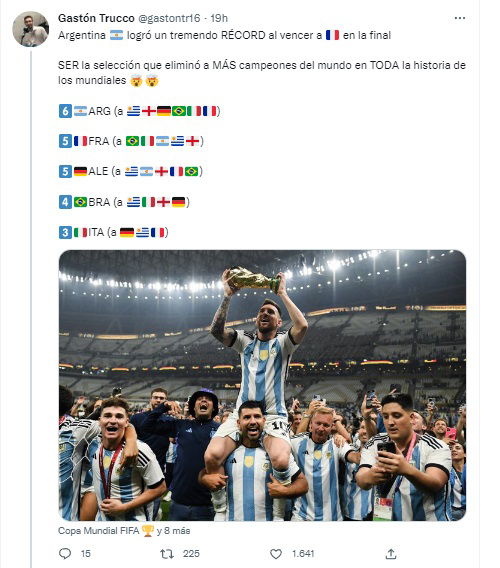Click the @gastontr16 handle
The width and height of the screenshot is (500, 568).
(x=169, y=18)
